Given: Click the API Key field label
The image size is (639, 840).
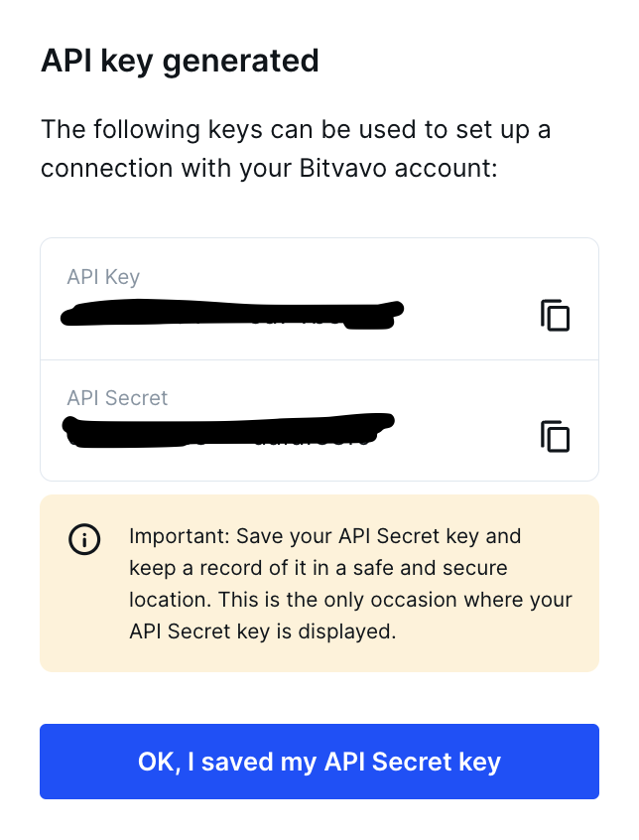Looking at the screenshot, I should click(x=103, y=277).
